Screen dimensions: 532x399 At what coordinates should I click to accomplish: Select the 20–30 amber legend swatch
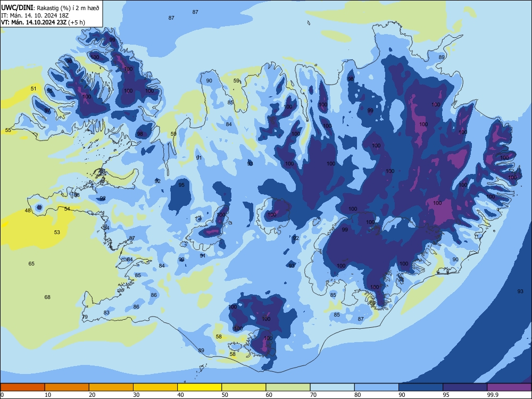tap(111, 387)
